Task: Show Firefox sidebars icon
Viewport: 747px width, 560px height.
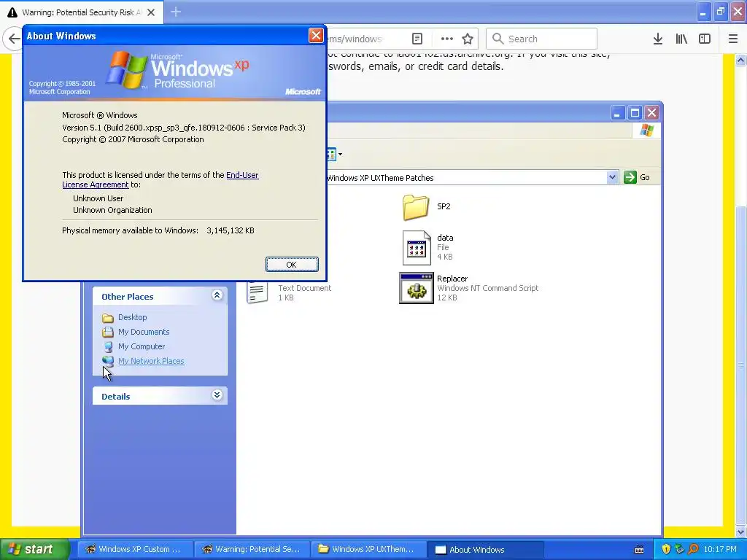Action: coord(705,39)
